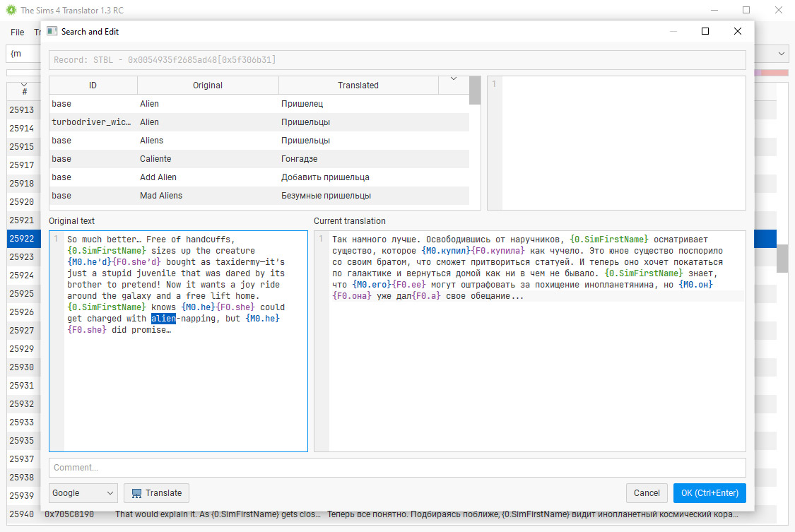Maximize the Search and Edit dialog
Image resolution: width=795 pixels, height=532 pixels.
coord(705,31)
